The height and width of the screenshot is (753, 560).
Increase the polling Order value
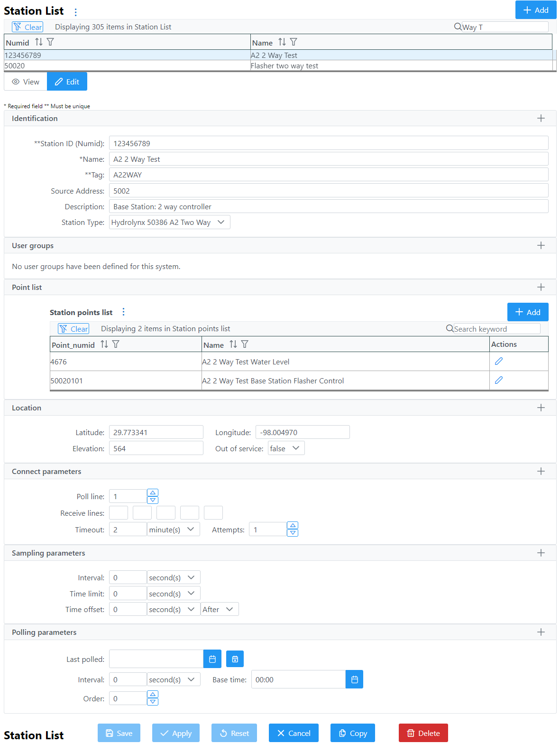coord(153,695)
